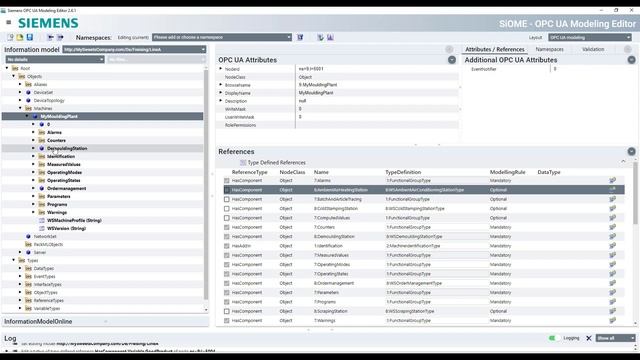Viewport: 640px width, 360px height.
Task: Select the Ordermanagement tree item
Action: click(67, 189)
